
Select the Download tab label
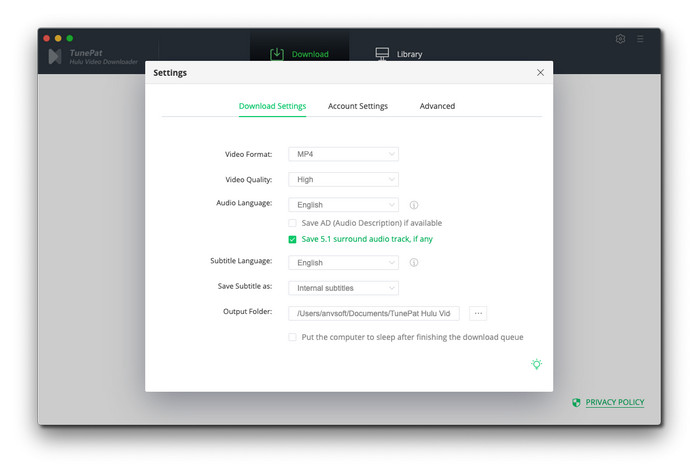(x=310, y=54)
